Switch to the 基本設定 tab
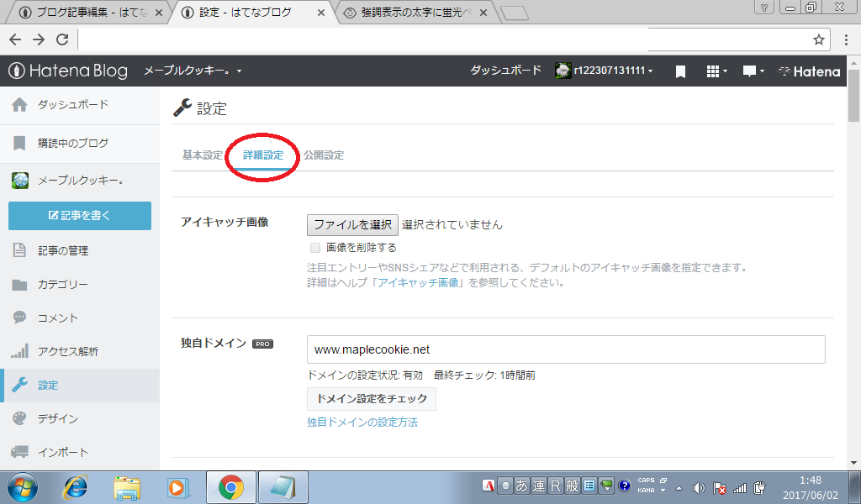Viewport: 861px width, 504px height. click(x=203, y=155)
